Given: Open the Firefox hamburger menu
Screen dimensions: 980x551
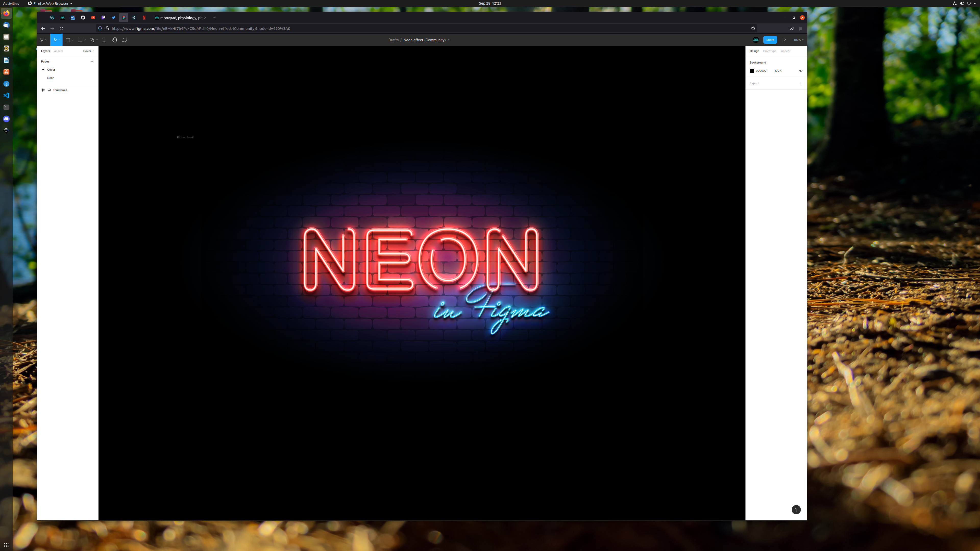Looking at the screenshot, I should (801, 29).
